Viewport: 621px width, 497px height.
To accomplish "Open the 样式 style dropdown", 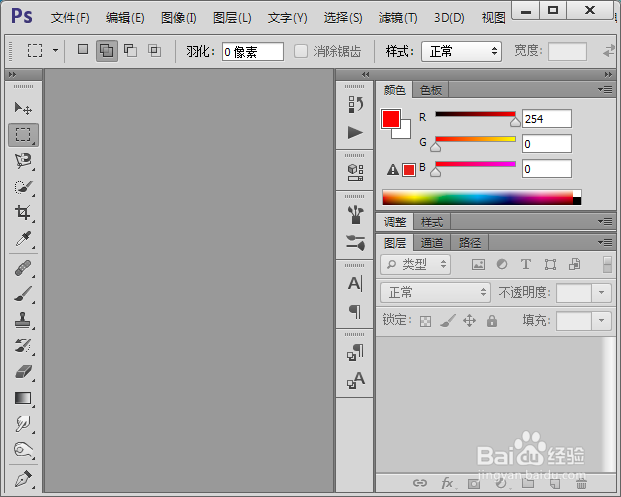I will (x=461, y=51).
